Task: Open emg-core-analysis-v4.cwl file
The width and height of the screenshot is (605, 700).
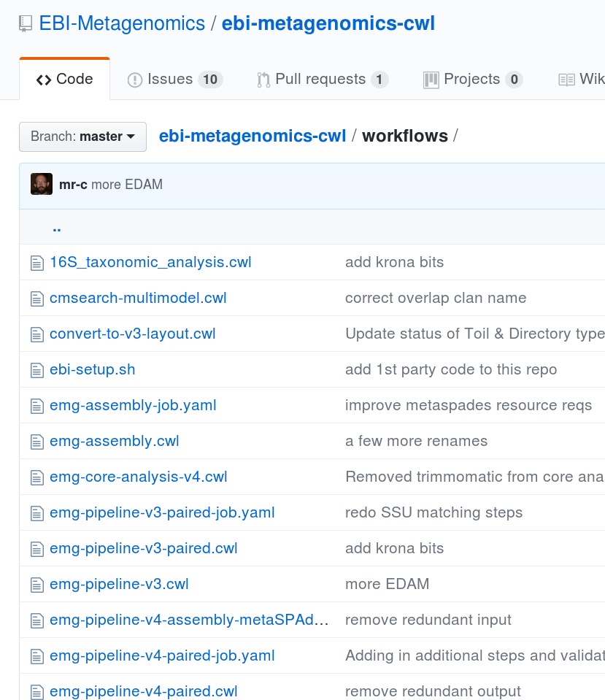Action: click(139, 477)
